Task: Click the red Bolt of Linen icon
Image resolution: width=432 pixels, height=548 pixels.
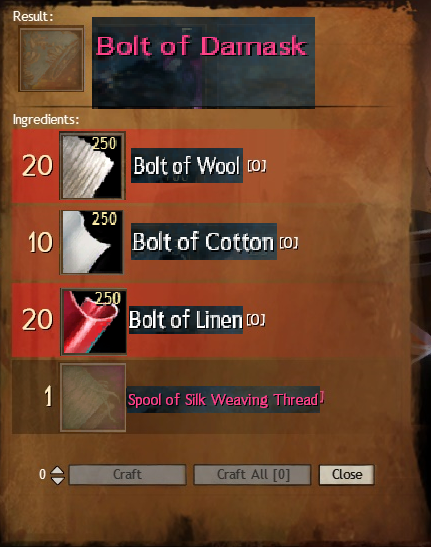Action: tap(93, 322)
